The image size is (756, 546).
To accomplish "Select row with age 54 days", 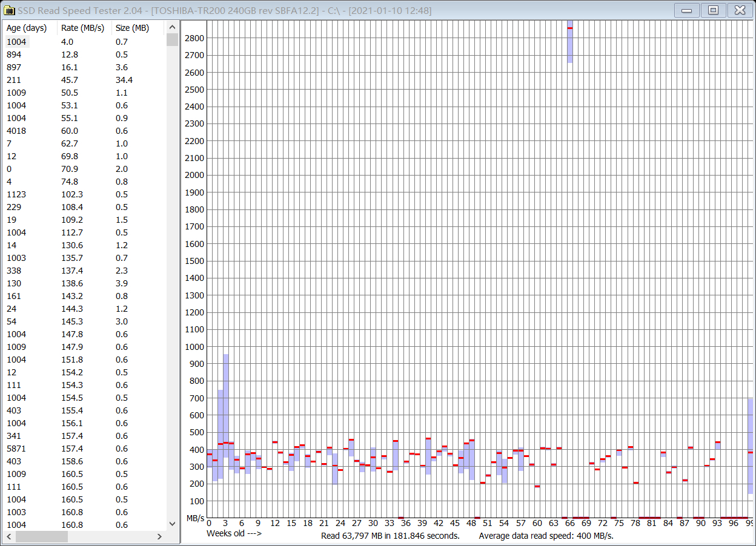I will (x=85, y=321).
